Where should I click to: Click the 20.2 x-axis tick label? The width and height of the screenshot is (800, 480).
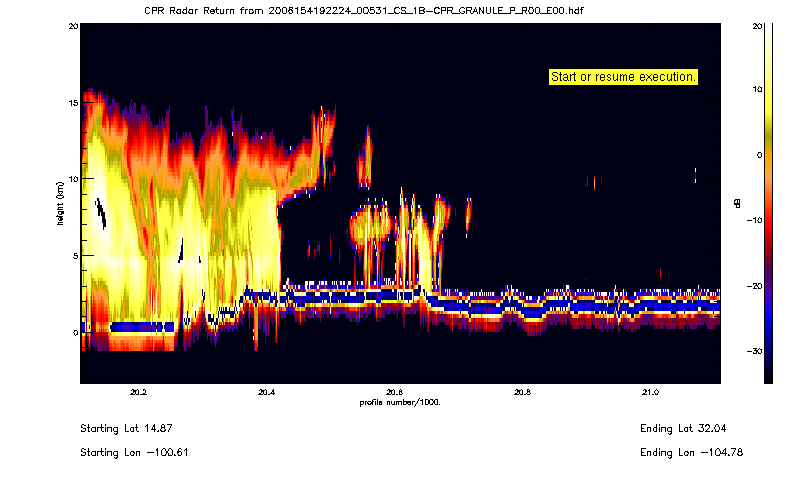pos(138,392)
